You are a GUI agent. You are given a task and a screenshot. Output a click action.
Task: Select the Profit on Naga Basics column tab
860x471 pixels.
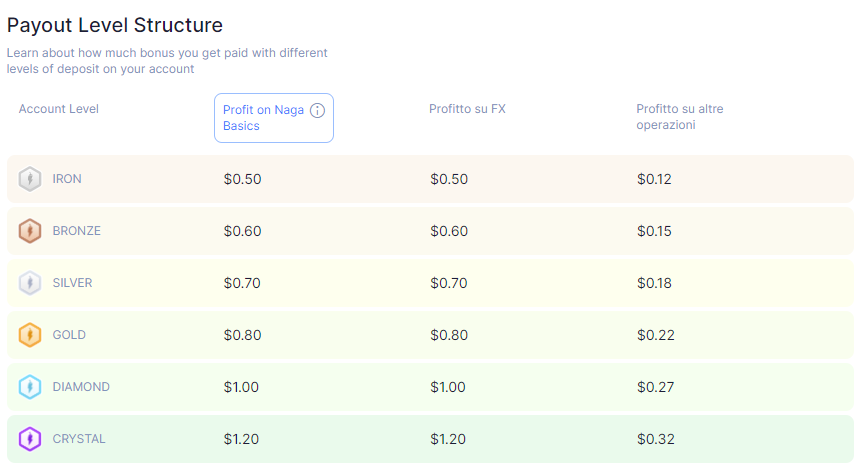pos(274,118)
